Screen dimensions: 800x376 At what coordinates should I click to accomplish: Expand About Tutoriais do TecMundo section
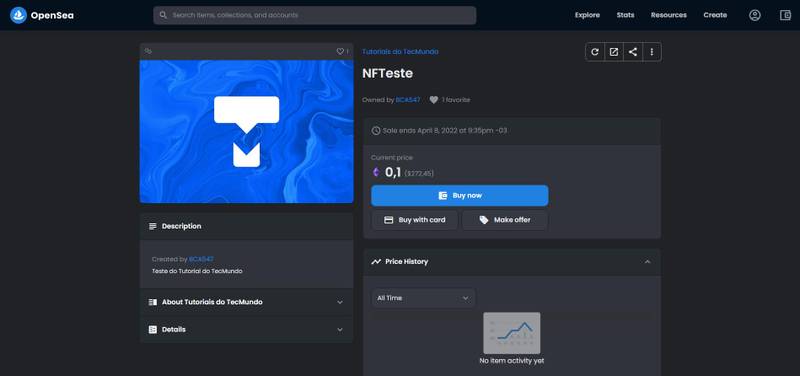(x=246, y=302)
